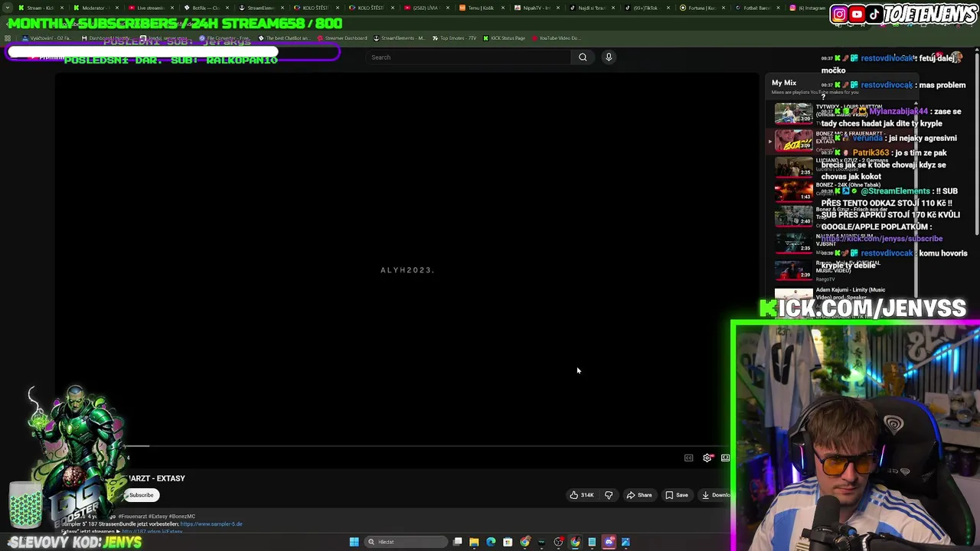980x551 pixels.
Task: Play the RaegoTV video with 2:39 duration
Action: click(x=793, y=269)
